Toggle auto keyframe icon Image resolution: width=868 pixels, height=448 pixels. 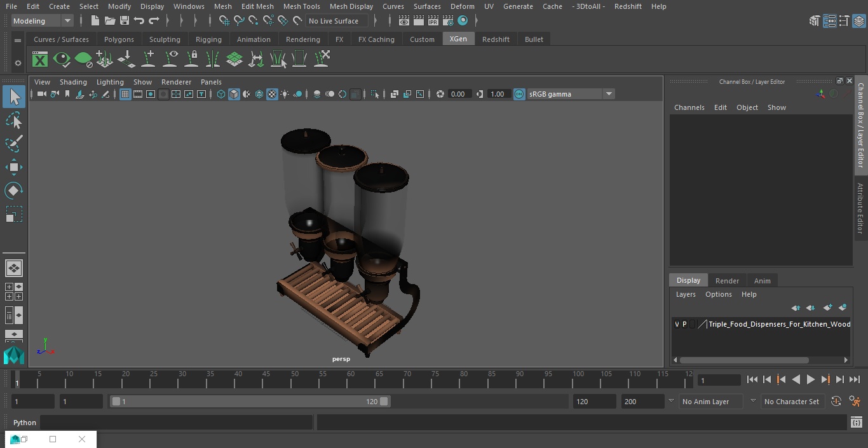pos(836,402)
